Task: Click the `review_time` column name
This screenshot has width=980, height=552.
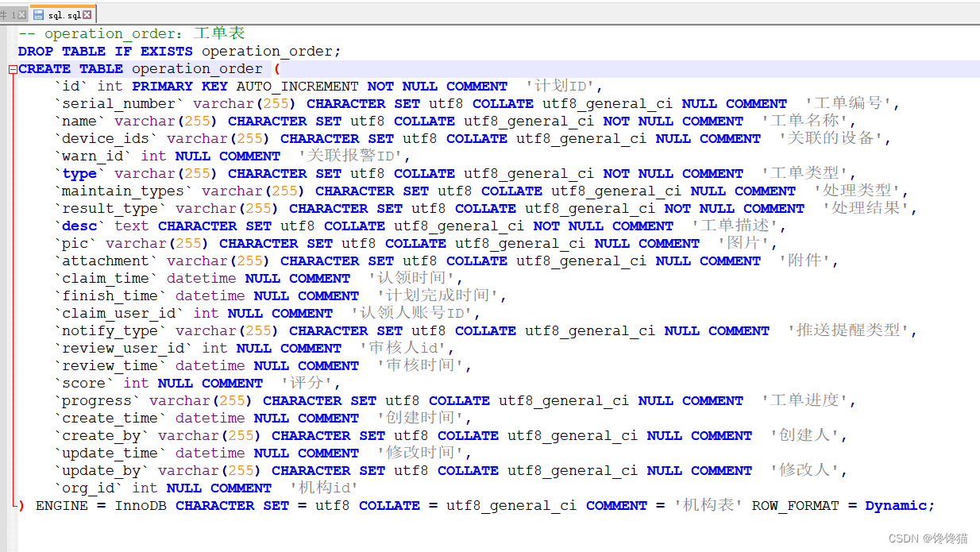Action: pyautogui.click(x=110, y=365)
